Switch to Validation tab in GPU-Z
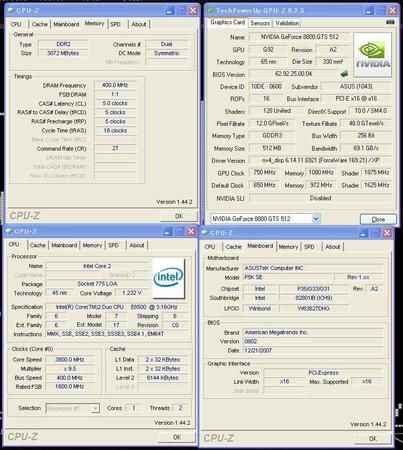Viewport: 403px width, 450px height. 287,23
